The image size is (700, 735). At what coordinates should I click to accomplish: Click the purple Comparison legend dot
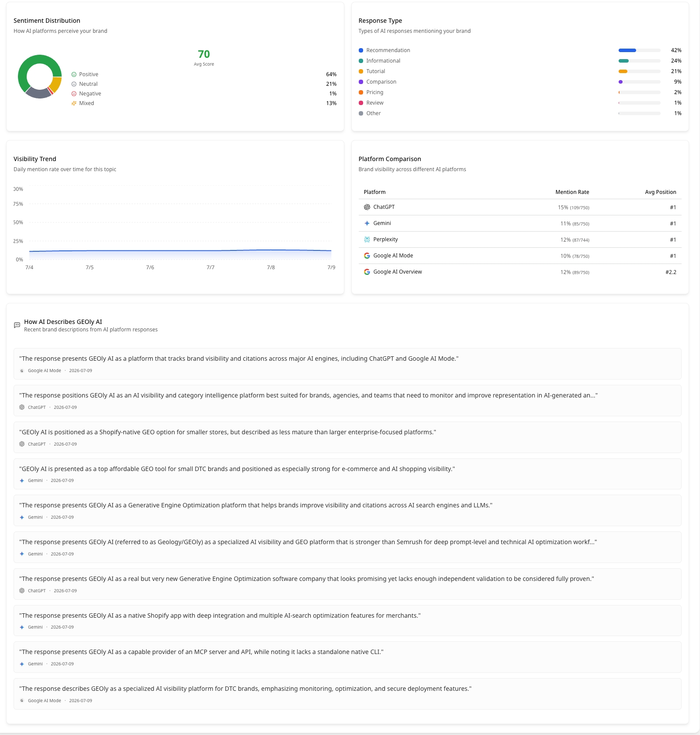click(x=361, y=82)
